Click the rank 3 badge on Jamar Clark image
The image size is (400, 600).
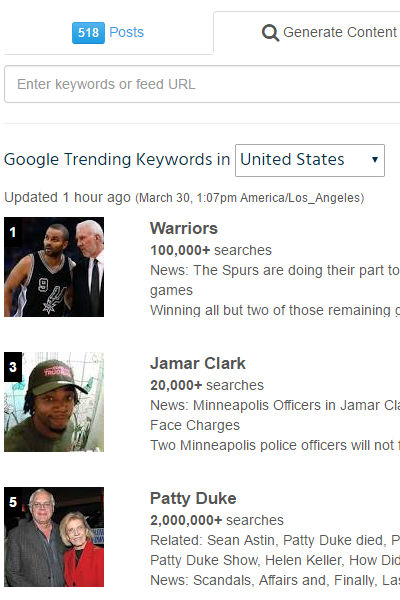pos(13,367)
